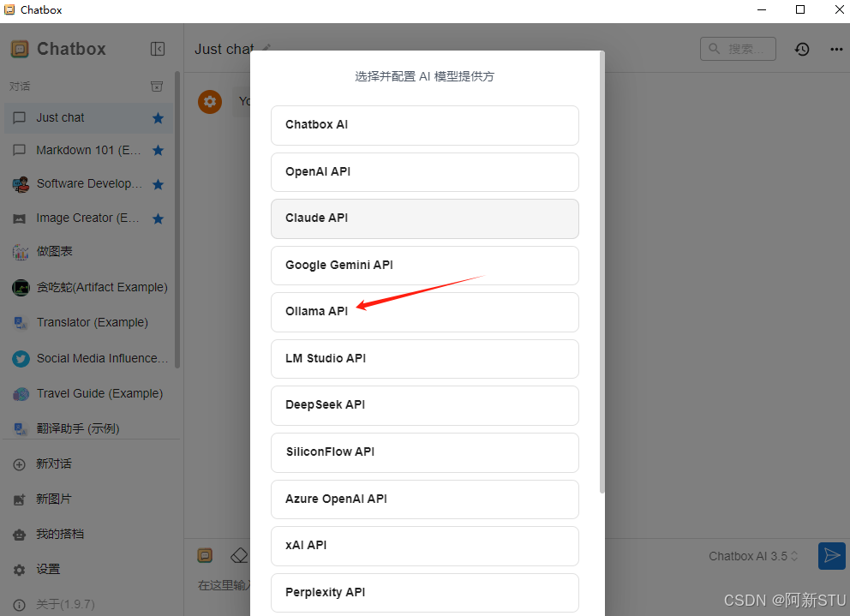
Task: Click the eraser clear-context icon
Action: pyautogui.click(x=239, y=555)
